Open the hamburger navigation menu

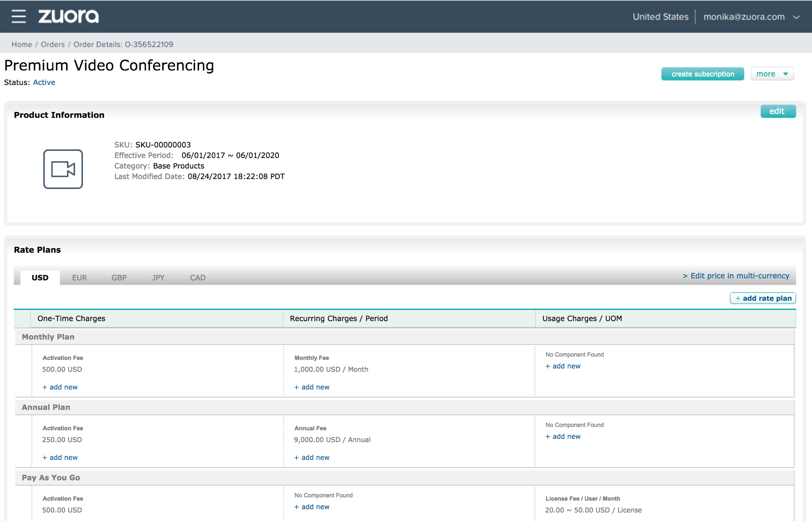[19, 16]
